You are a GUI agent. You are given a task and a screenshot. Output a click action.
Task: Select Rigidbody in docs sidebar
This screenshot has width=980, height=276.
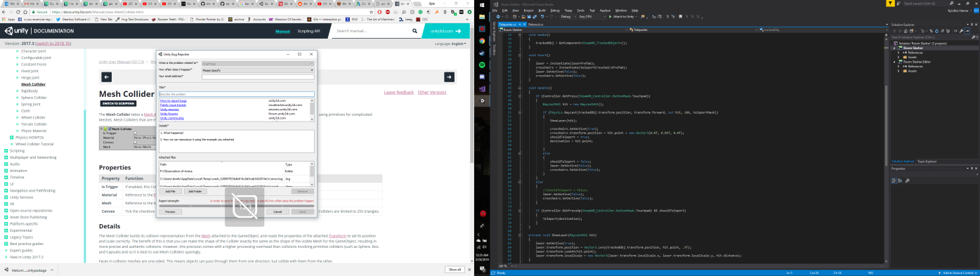[x=30, y=91]
